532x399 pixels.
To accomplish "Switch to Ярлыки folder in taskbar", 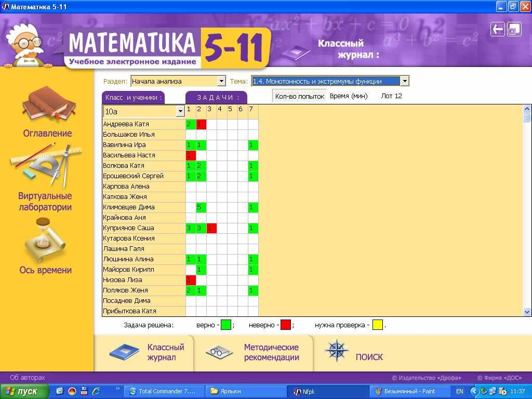I will pos(246,392).
